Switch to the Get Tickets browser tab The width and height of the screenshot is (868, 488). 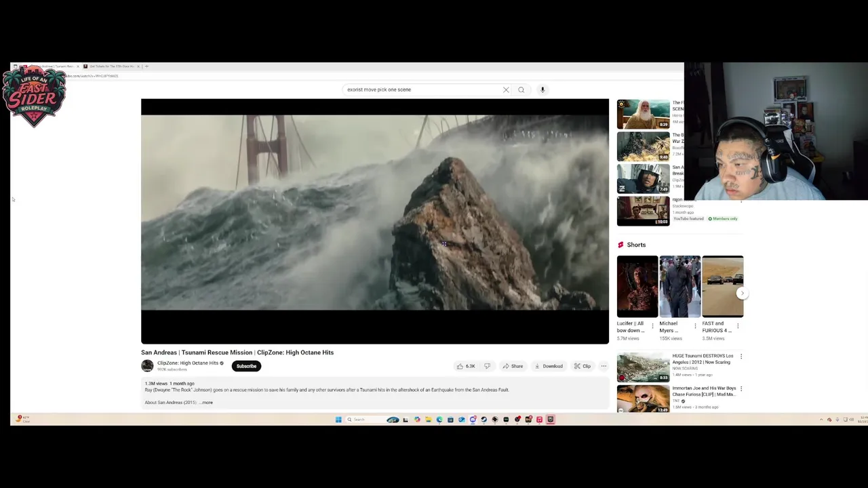coord(111,66)
